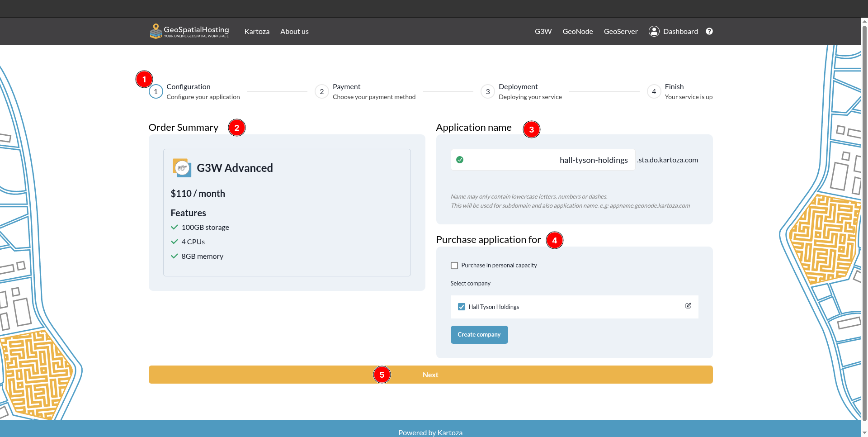Go to GeoNode in the navbar
Screen dimensions: 868x437
(x=578, y=31)
